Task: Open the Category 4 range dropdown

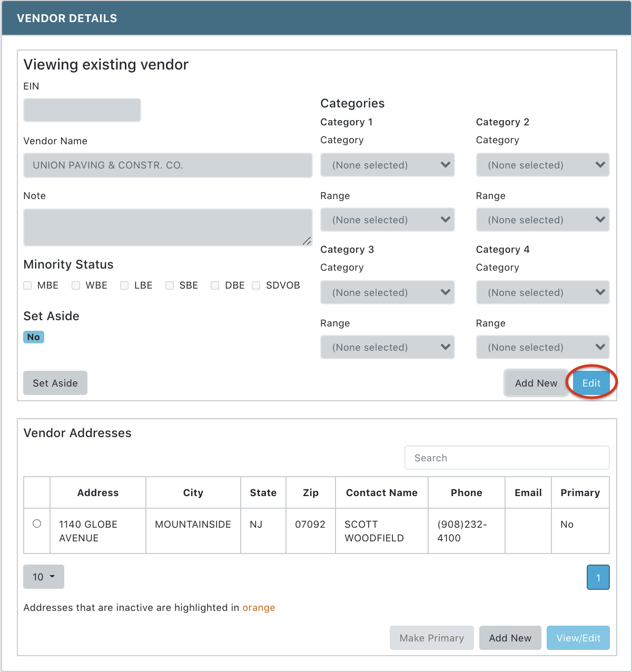Action: point(542,347)
